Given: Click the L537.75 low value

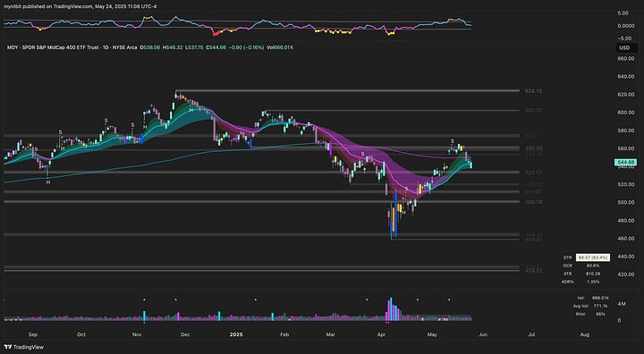Looking at the screenshot, I should [x=194, y=47].
